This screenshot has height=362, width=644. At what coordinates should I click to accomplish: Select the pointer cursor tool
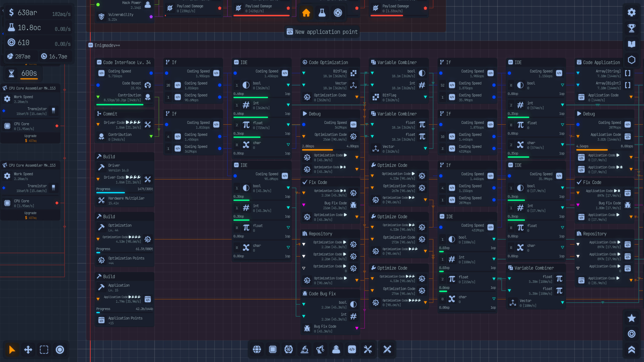[x=12, y=349]
